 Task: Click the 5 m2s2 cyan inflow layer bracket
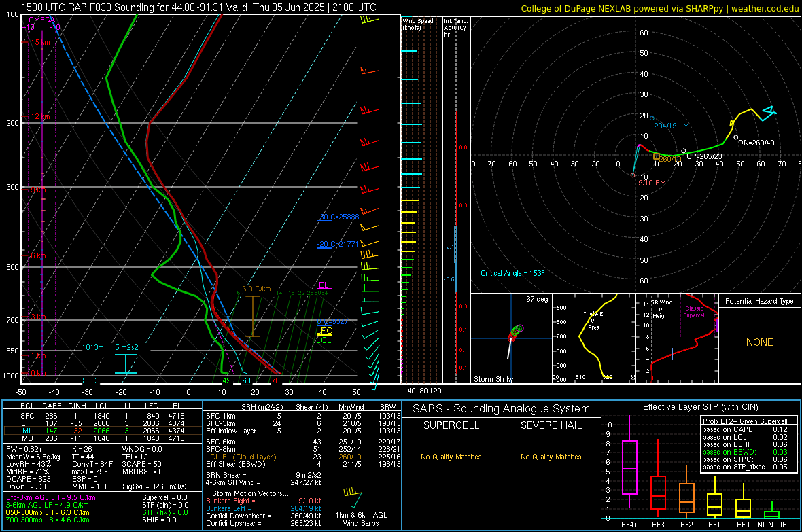coord(126,363)
